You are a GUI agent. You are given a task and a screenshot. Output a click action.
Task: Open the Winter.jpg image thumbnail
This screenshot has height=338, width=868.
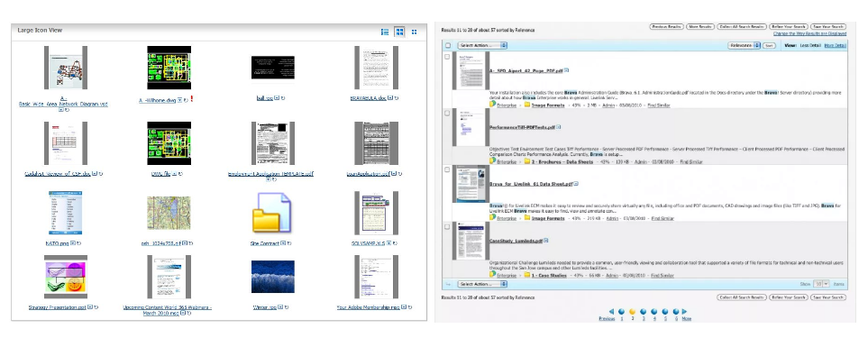coord(273,277)
